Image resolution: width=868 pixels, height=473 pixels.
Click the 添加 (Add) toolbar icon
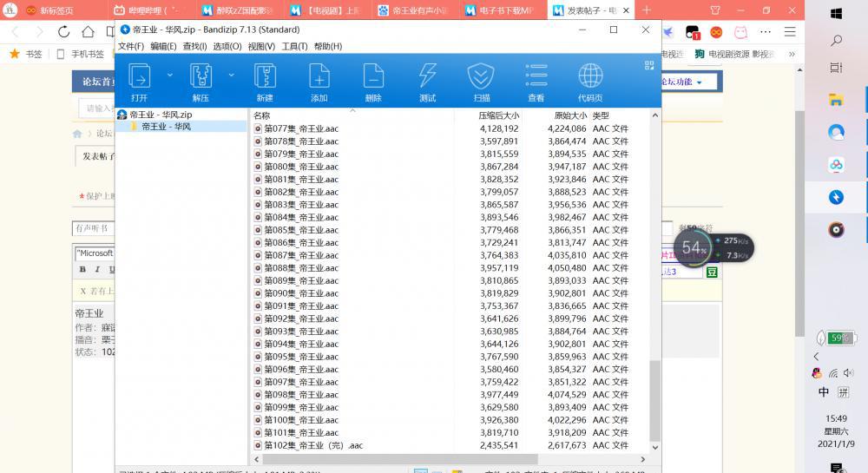[319, 76]
